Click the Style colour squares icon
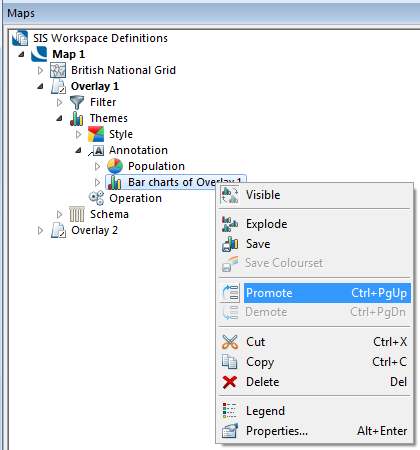The height and width of the screenshot is (450, 420). click(x=96, y=134)
